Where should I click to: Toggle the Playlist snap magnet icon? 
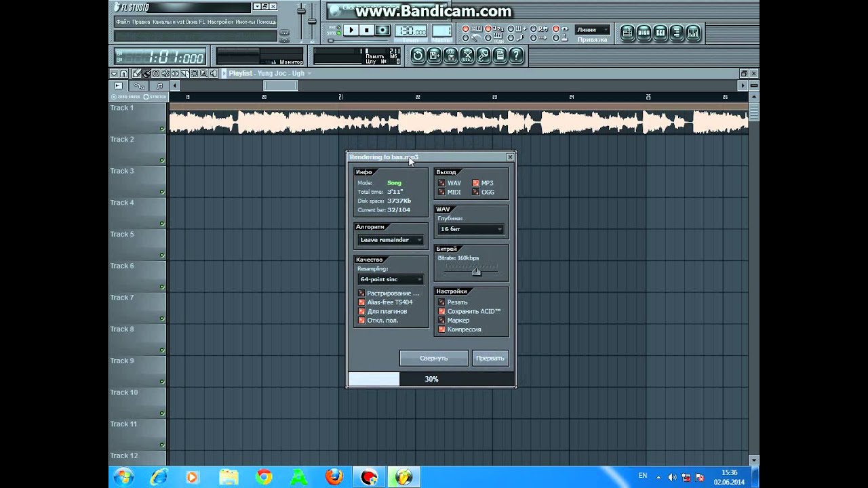tap(123, 73)
